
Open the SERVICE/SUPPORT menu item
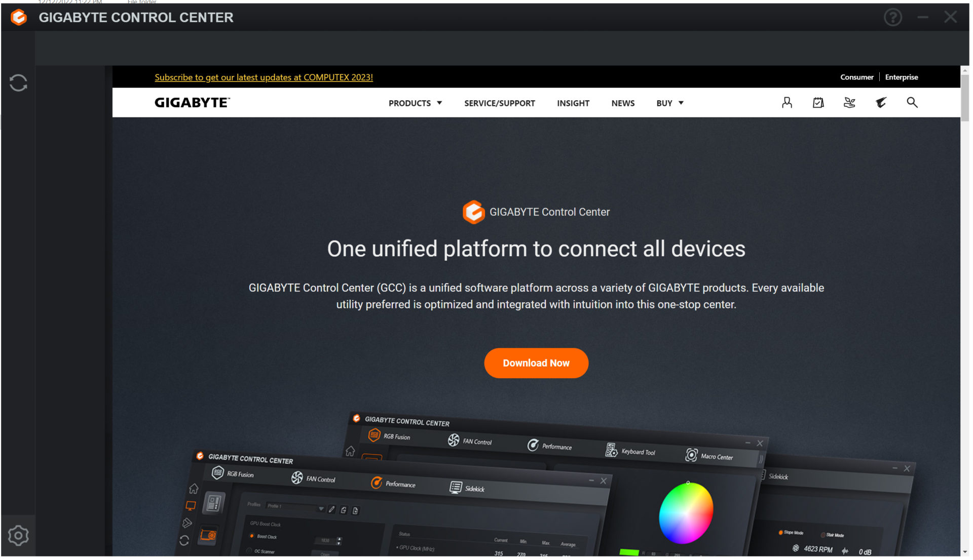point(499,103)
